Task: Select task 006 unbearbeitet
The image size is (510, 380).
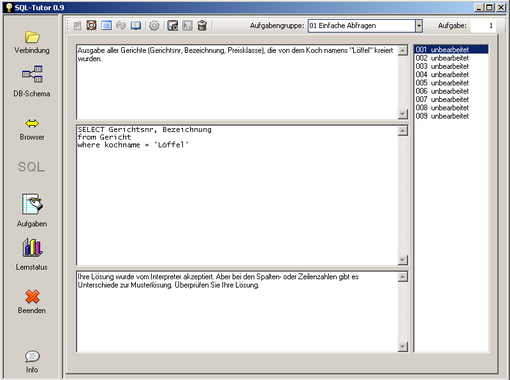Action: click(451, 91)
